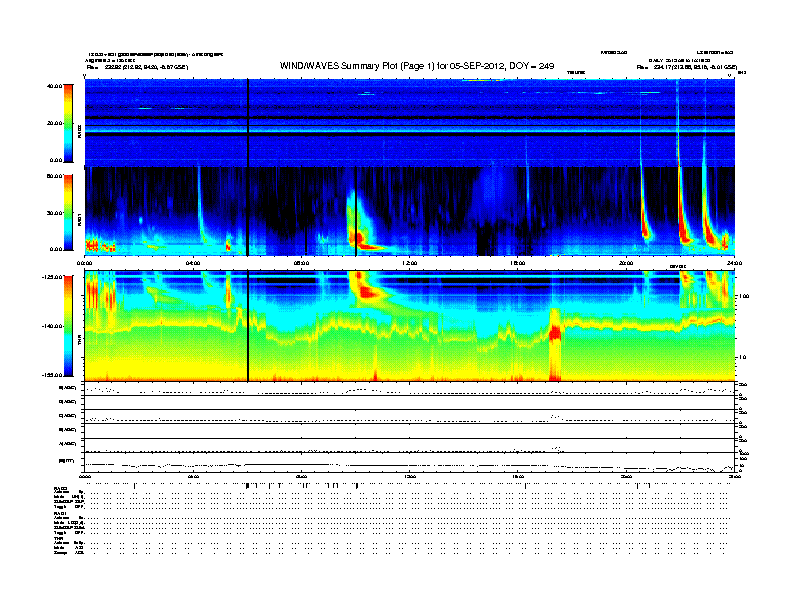Click the 100 frequency label right of TNR
The height and width of the screenshot is (612, 792).
(744, 296)
